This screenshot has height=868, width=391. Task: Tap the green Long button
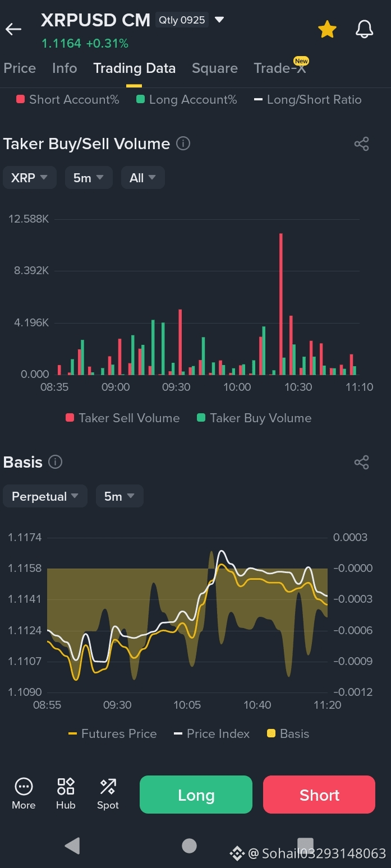point(196,795)
